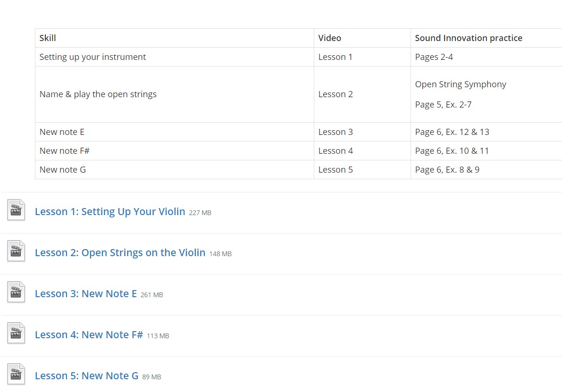The width and height of the screenshot is (562, 392).
Task: Click Page 6, Ex. 12 & 13 cell
Action: [x=486, y=132]
